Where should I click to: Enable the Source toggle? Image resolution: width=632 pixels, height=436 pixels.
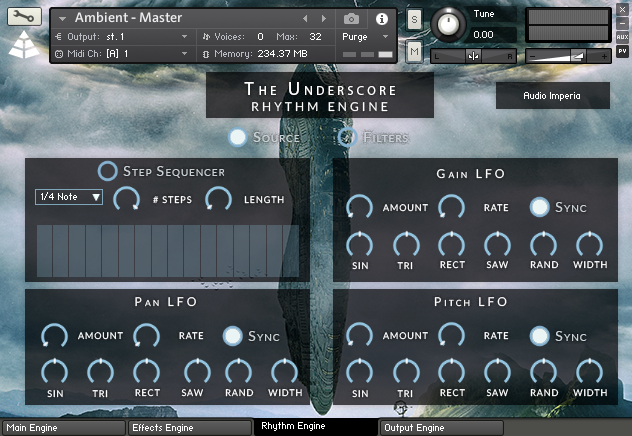tap(237, 137)
